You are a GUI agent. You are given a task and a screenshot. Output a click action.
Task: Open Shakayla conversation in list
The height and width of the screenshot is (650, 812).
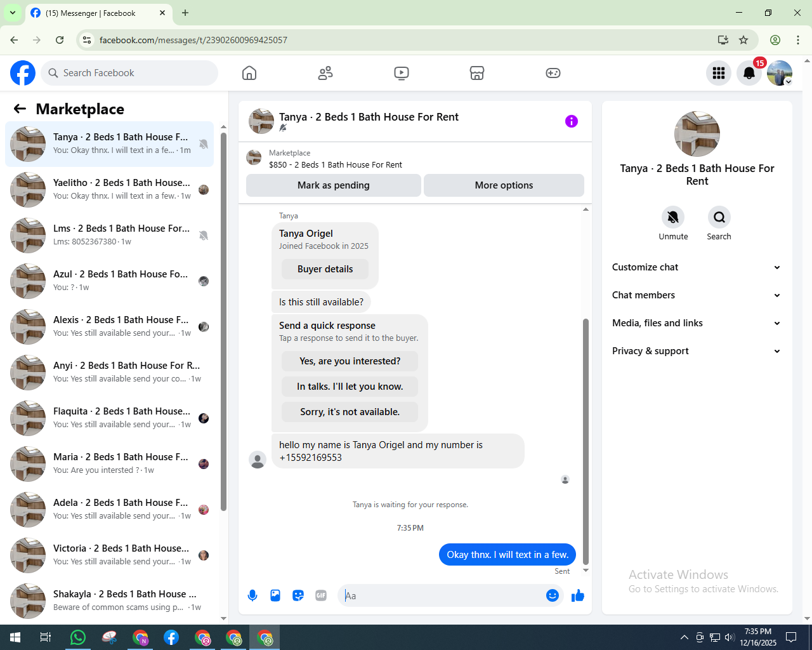coord(110,601)
